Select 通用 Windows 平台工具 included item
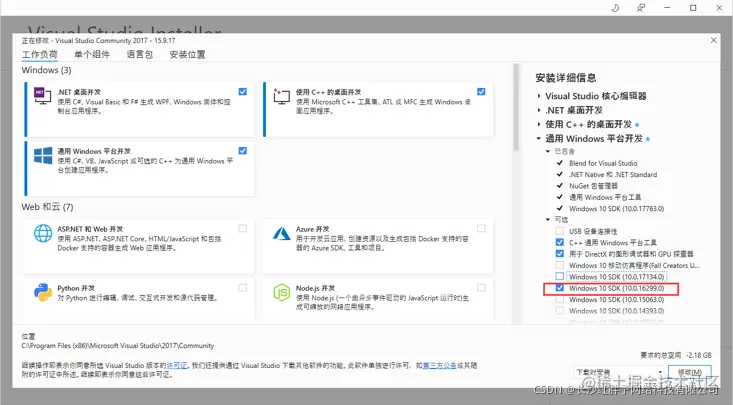This screenshot has width=733, height=405. tap(605, 197)
